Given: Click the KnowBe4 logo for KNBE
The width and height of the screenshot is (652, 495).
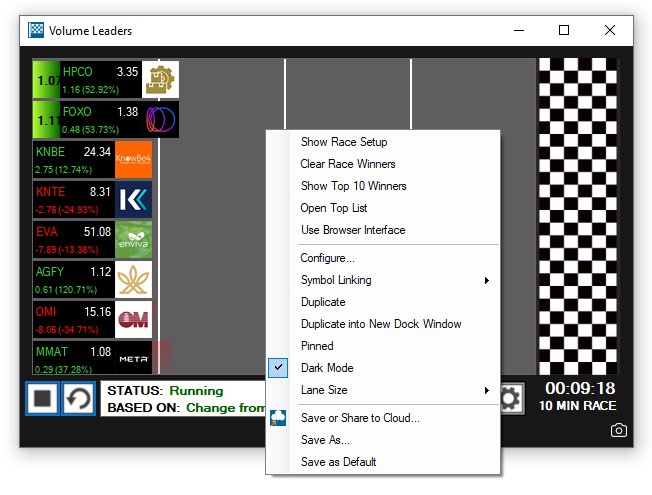Looking at the screenshot, I should 133,159.
